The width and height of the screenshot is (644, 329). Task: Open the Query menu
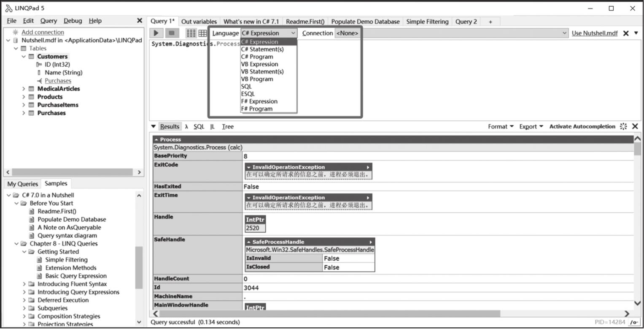coord(49,21)
